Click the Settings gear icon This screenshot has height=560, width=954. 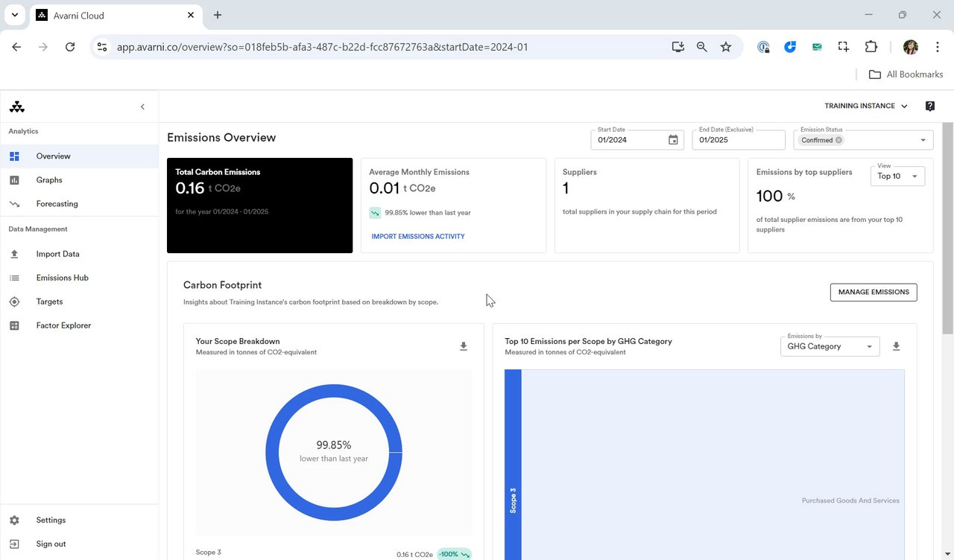[14, 521]
